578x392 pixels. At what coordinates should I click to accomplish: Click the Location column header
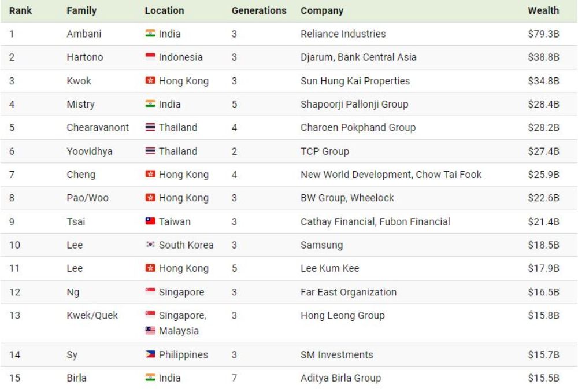pos(164,10)
